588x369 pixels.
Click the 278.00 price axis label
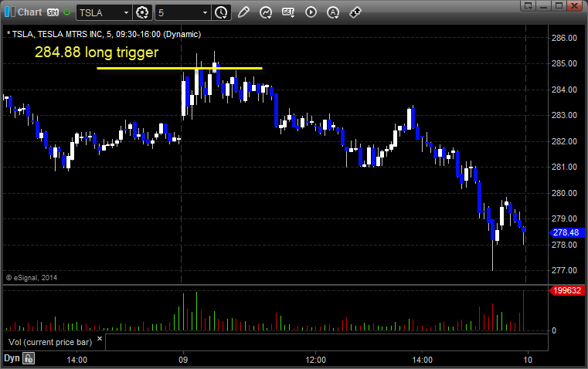coord(564,245)
